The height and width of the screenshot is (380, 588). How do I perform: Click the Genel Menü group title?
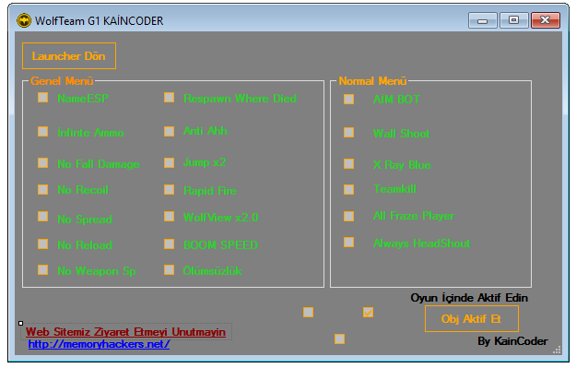(x=62, y=81)
